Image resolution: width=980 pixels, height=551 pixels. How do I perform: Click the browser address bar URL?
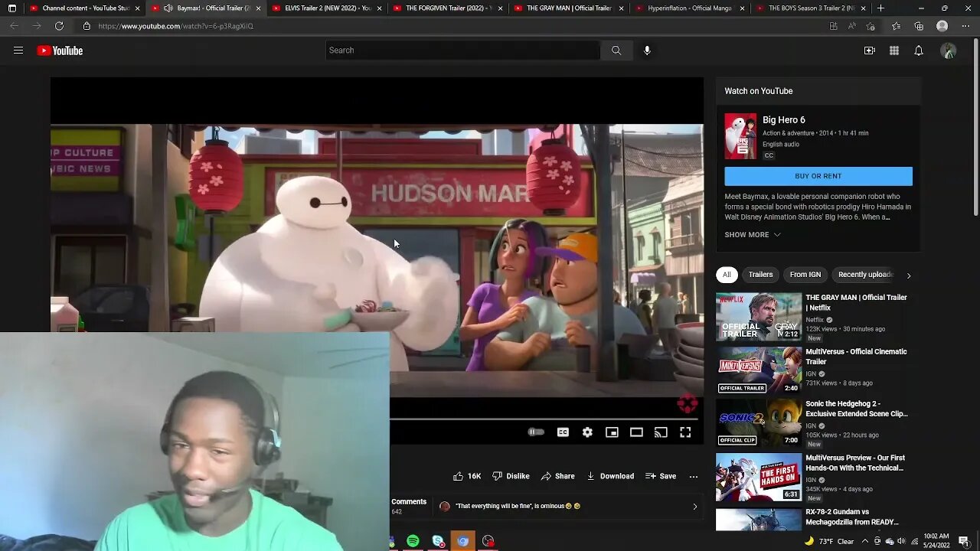175,26
